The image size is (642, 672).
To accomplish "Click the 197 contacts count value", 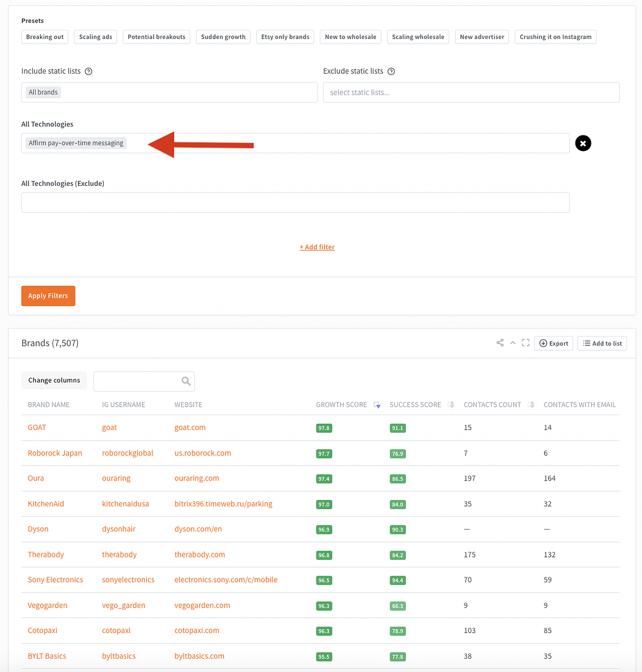I will [x=469, y=478].
